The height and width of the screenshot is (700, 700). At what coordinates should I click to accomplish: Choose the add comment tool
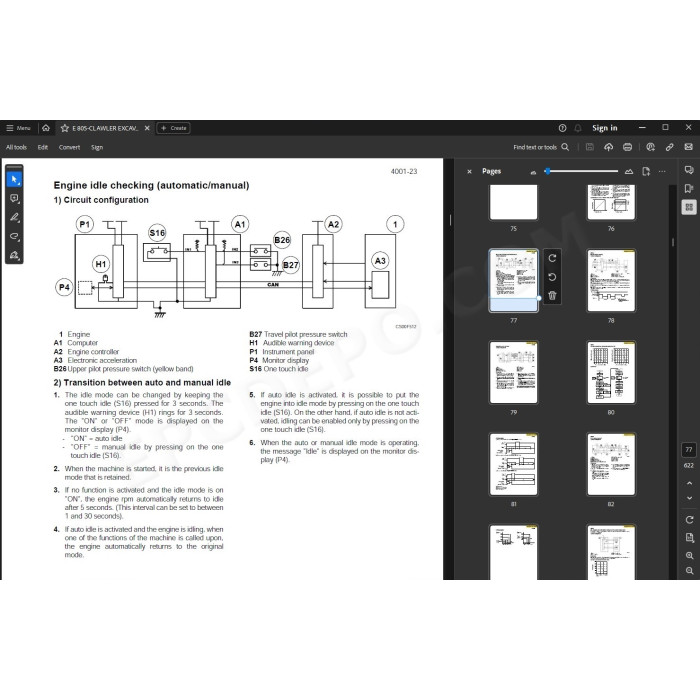[14, 198]
